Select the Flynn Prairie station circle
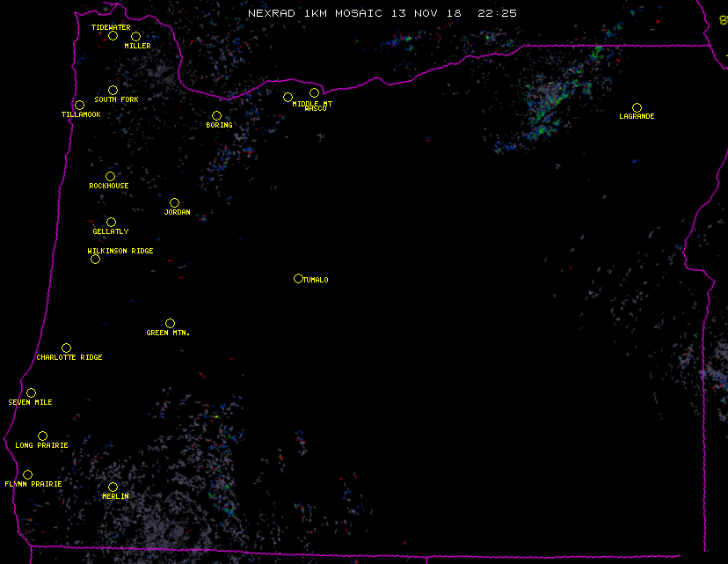Viewport: 728px width, 564px height. tap(27, 474)
